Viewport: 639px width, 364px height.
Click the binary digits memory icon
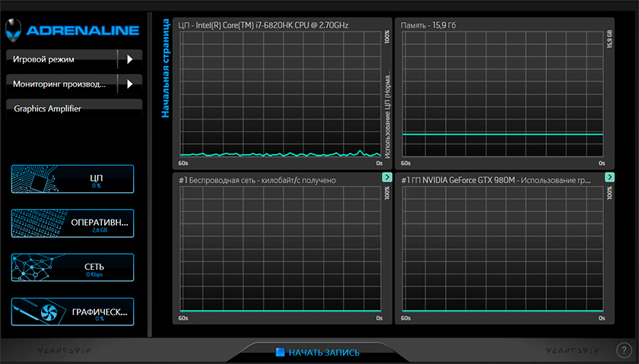click(38, 223)
